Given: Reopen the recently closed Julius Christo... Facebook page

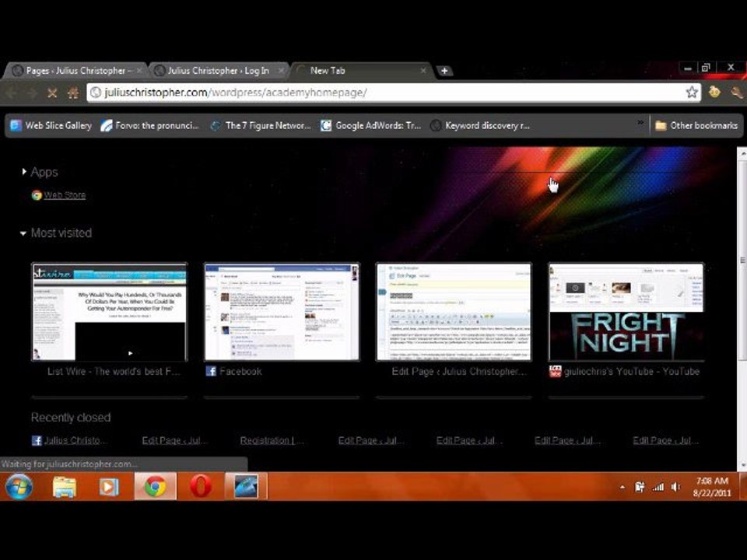Looking at the screenshot, I should pos(69,440).
